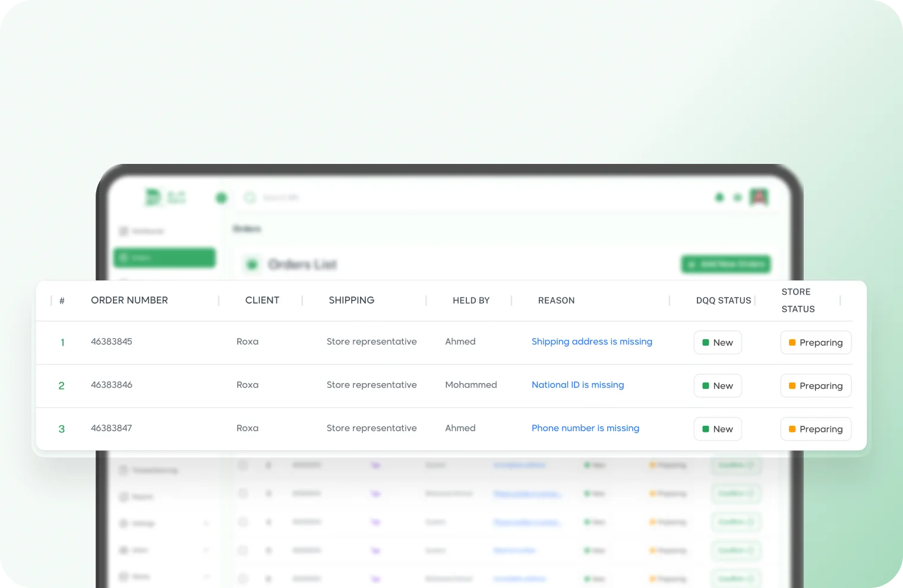Open the 'Shipping address is missing' link
903x588 pixels.
point(592,342)
